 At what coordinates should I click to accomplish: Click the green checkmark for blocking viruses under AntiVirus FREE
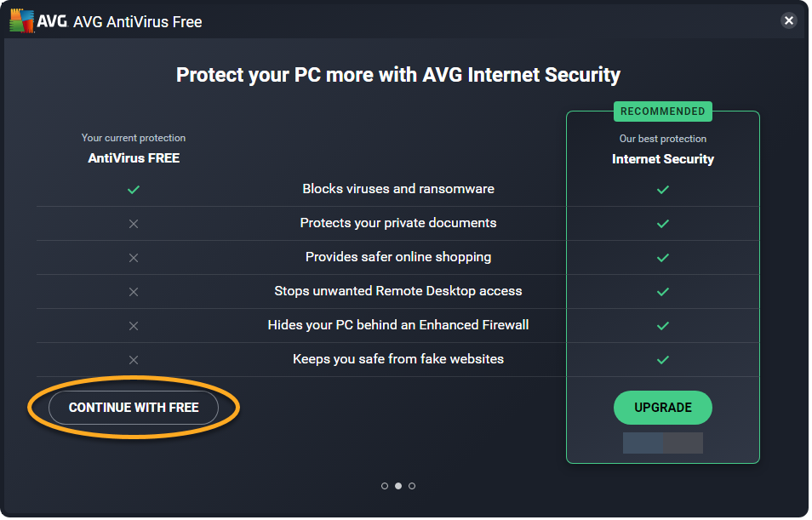point(134,190)
